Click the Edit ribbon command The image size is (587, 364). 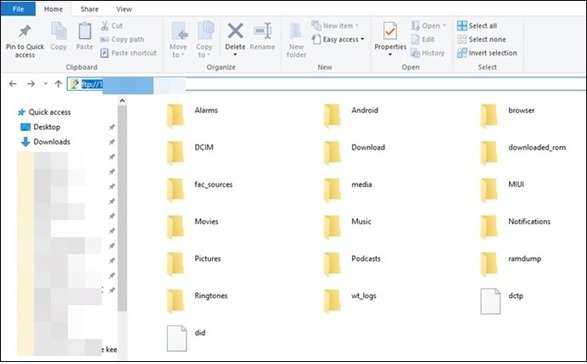point(423,39)
